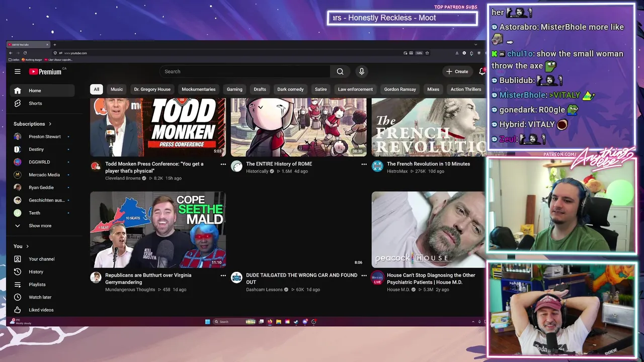This screenshot has height=362, width=644.
Task: Select the Dr. Gregory House chip
Action: pos(152,89)
